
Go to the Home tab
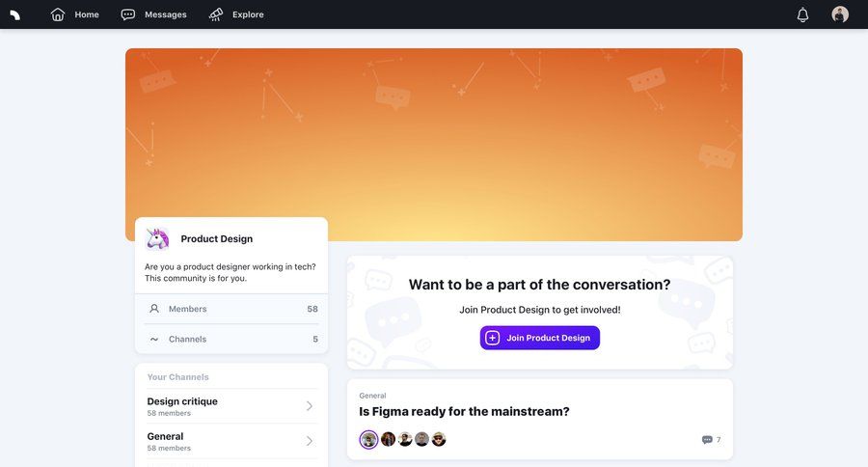point(87,14)
